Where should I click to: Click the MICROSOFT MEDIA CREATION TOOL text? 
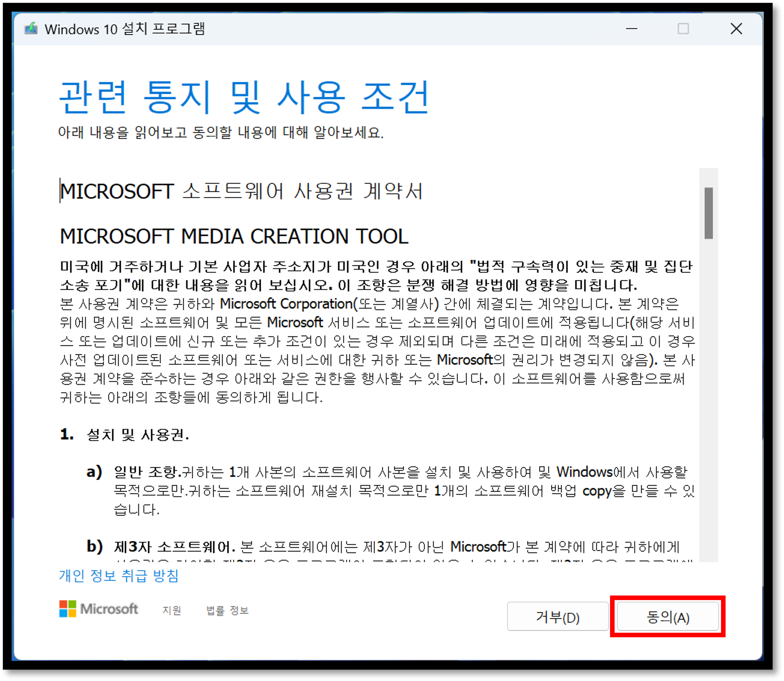click(x=234, y=236)
